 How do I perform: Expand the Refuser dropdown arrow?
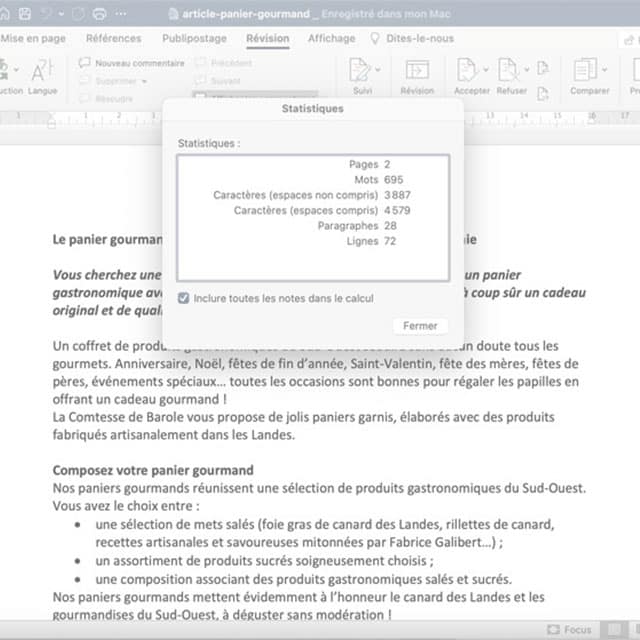point(527,69)
